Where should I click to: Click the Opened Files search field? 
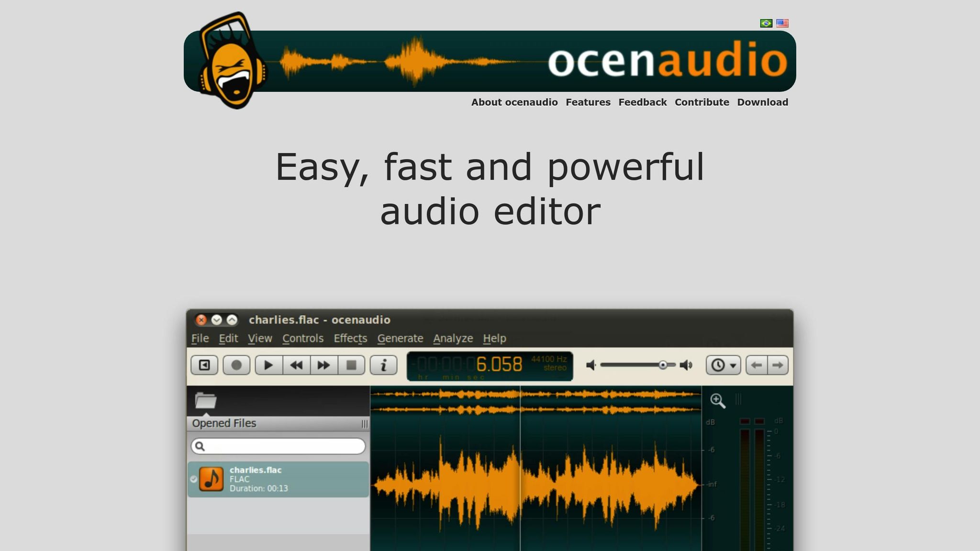[282, 446]
